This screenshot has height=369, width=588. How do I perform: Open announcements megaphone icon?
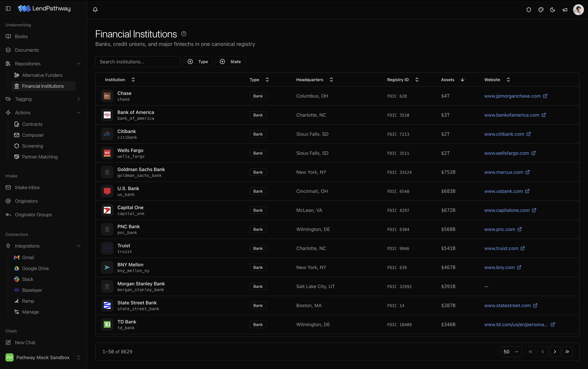click(x=565, y=10)
